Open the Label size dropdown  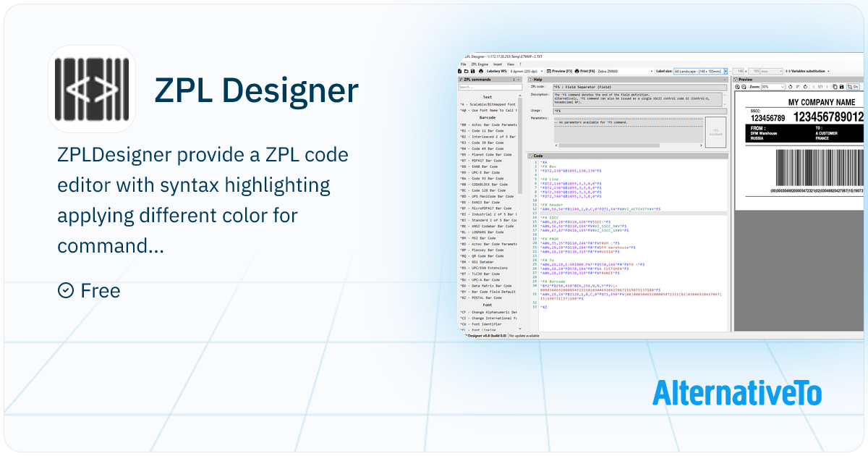pos(701,71)
